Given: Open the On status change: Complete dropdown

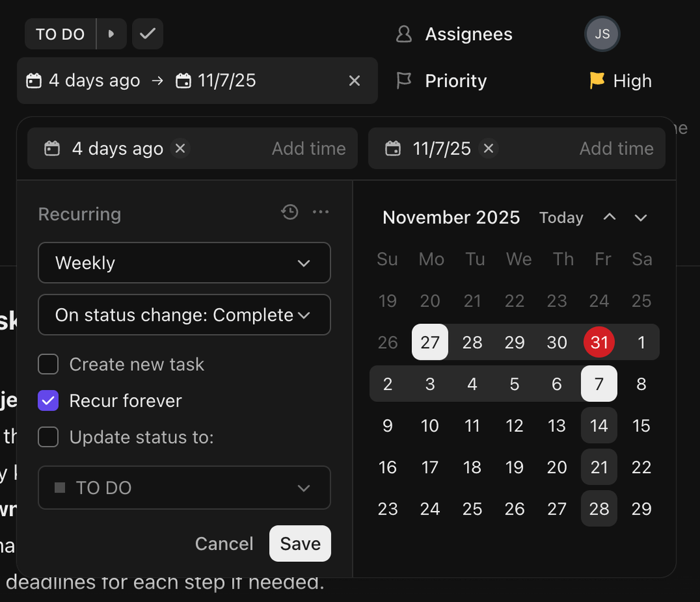Looking at the screenshot, I should (x=184, y=315).
